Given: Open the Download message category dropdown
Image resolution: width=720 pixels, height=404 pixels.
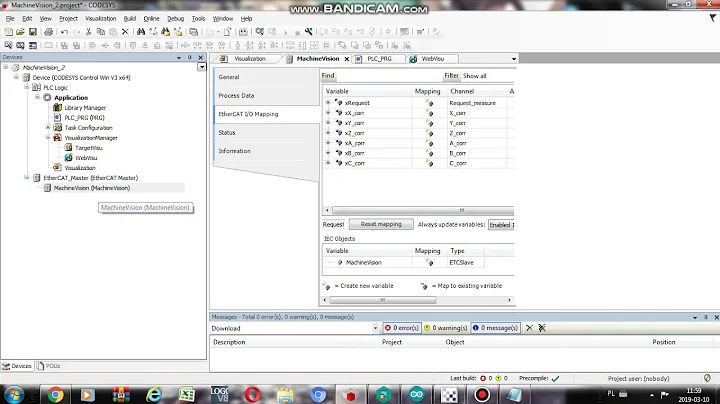Looking at the screenshot, I should point(375,328).
